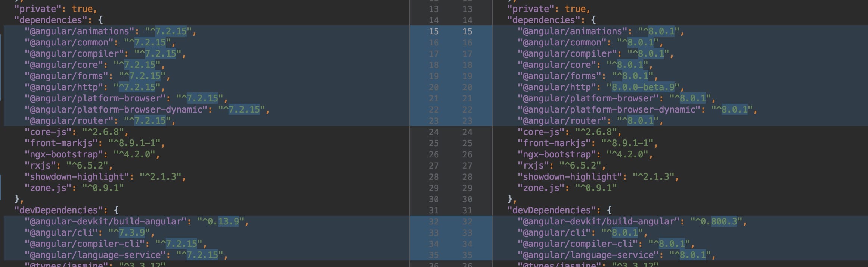The width and height of the screenshot is (868, 267).
Task: Click "core-js" line in the left diff pane
Action: (x=77, y=132)
